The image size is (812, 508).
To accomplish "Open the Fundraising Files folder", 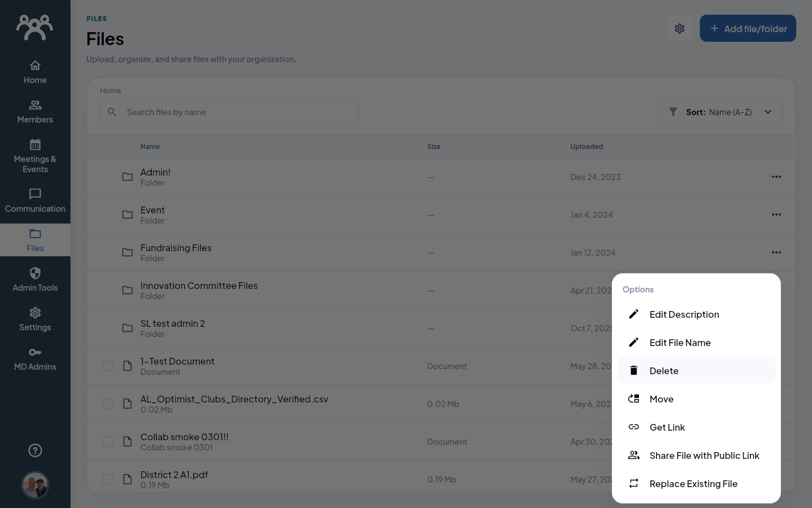I will pyautogui.click(x=176, y=248).
